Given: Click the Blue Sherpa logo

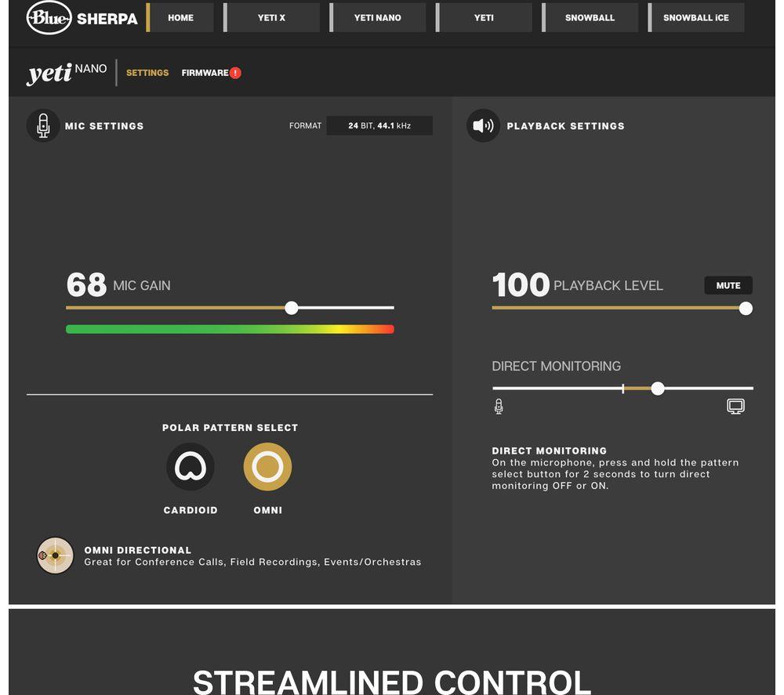Looking at the screenshot, I should [x=82, y=18].
